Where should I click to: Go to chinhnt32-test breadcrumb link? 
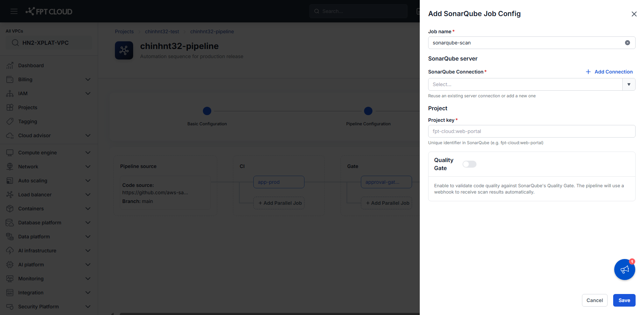click(x=162, y=31)
